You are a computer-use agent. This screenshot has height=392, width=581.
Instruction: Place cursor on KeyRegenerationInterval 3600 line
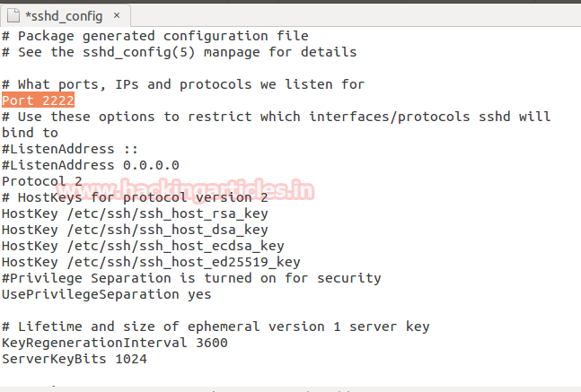point(115,343)
